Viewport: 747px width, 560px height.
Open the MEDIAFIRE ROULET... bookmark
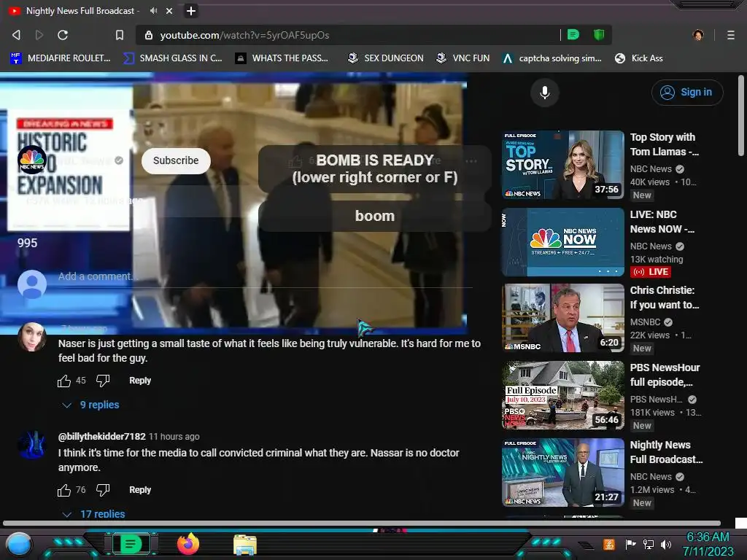(x=60, y=58)
